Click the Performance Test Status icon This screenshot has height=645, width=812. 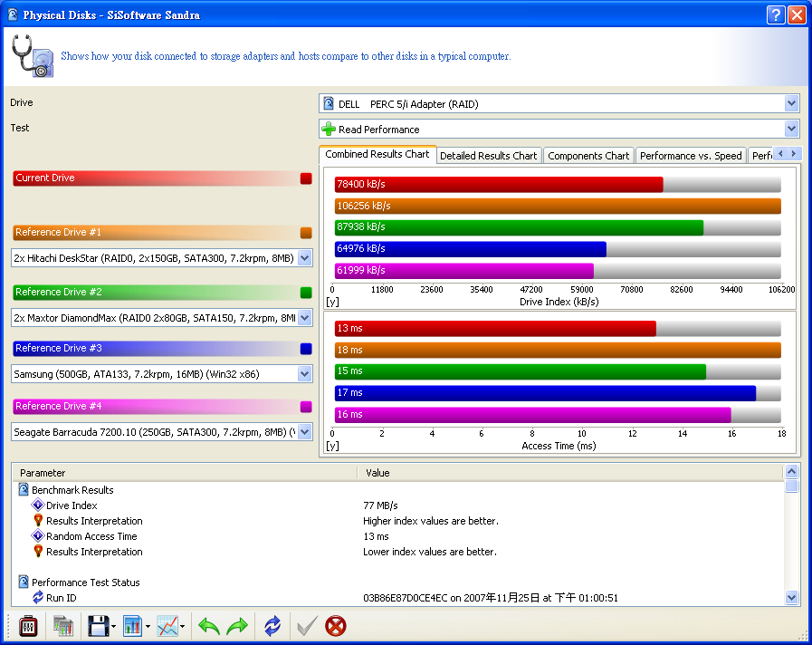pyautogui.click(x=24, y=582)
